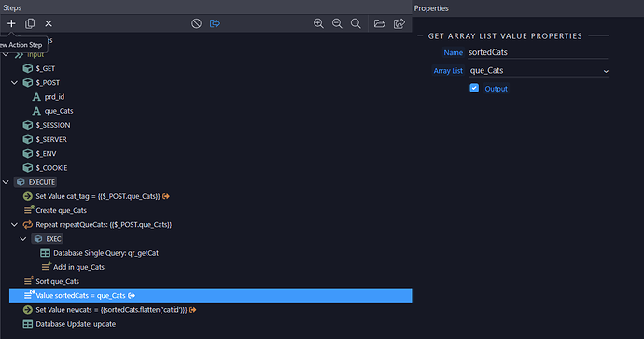Edit the Name field containing sortedCats

[x=538, y=52]
